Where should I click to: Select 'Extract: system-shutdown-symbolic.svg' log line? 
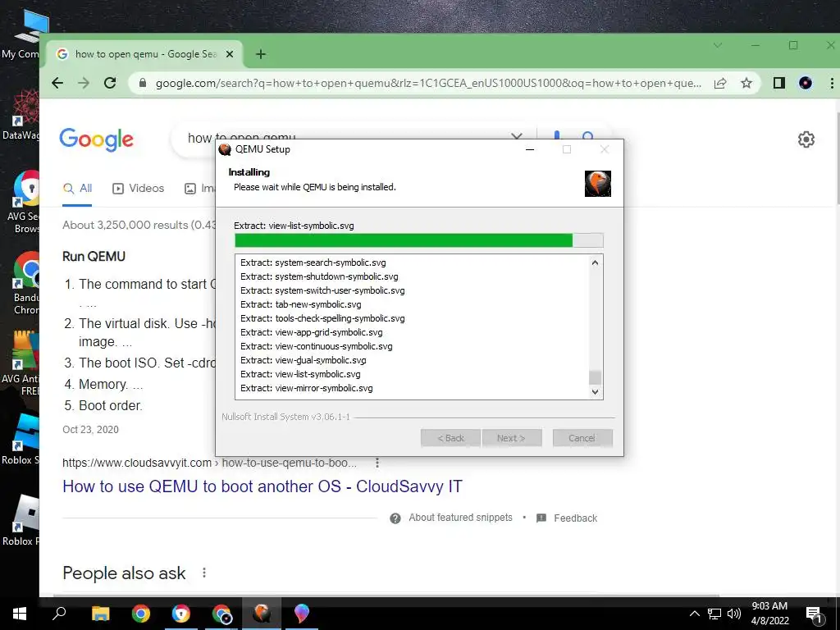(319, 276)
